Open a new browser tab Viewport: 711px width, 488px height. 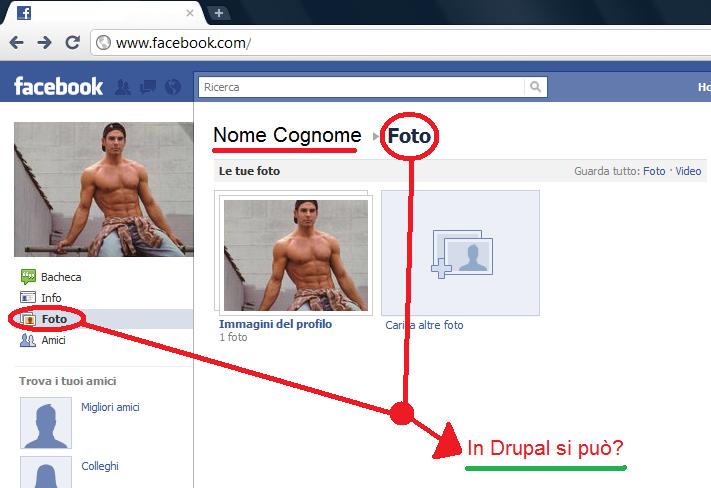[x=219, y=13]
